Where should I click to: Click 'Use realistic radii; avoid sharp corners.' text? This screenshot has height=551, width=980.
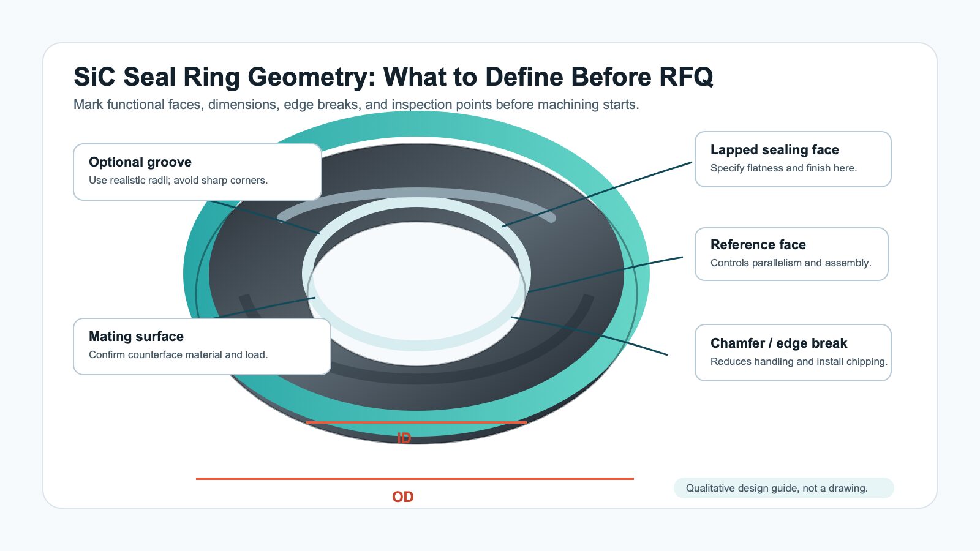point(178,180)
